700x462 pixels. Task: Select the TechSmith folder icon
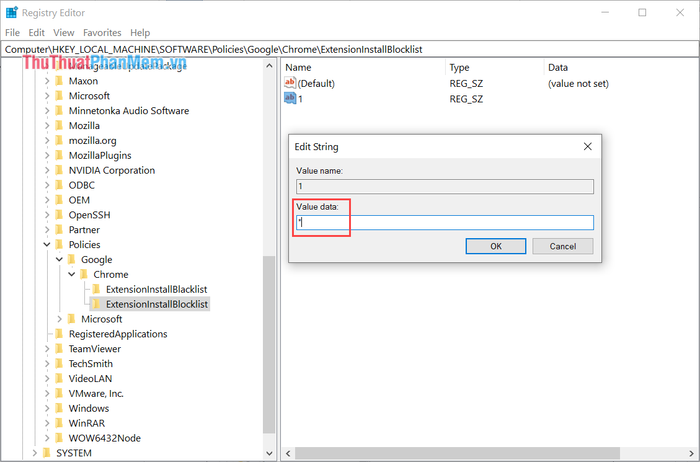point(59,364)
